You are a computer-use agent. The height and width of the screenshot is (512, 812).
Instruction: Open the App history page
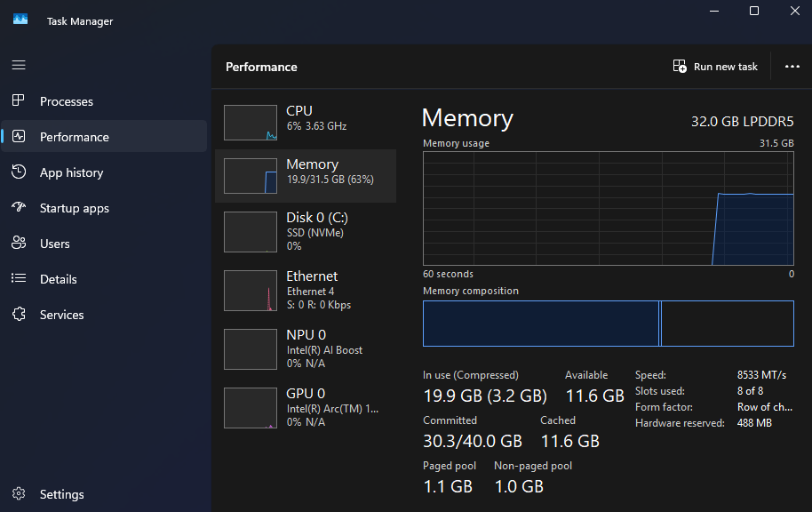click(104, 172)
